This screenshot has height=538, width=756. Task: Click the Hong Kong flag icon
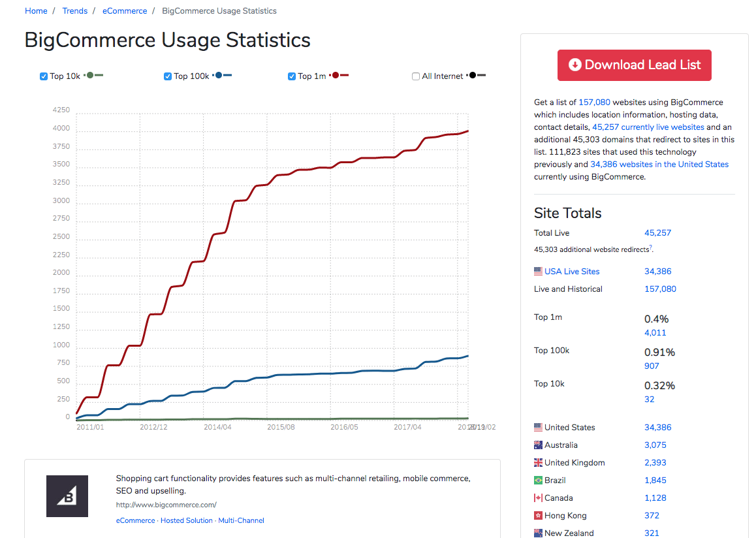click(537, 515)
